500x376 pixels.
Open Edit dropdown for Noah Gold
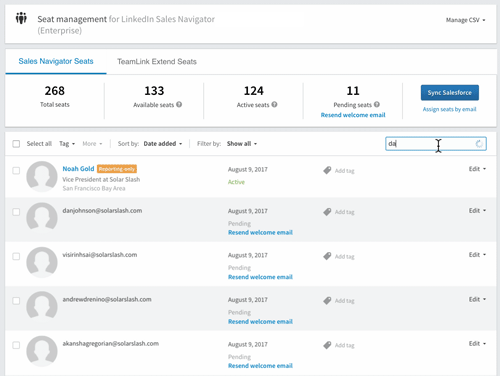click(x=477, y=169)
